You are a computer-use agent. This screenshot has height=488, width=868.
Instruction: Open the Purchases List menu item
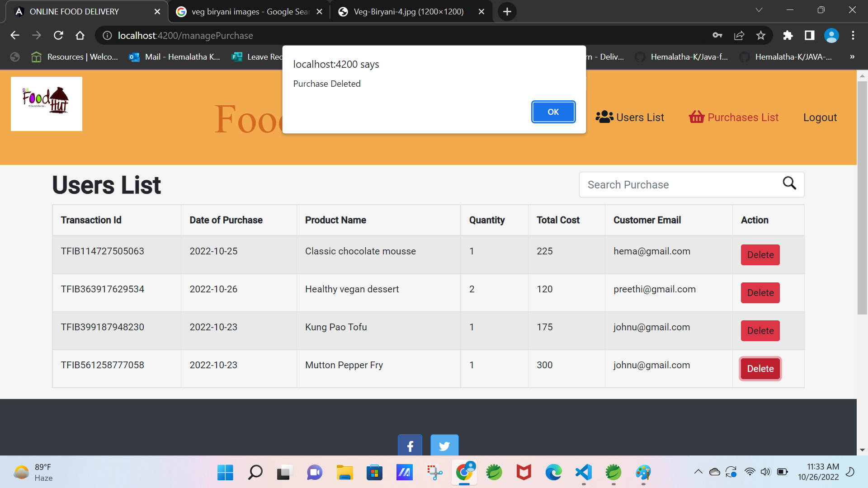coord(733,117)
